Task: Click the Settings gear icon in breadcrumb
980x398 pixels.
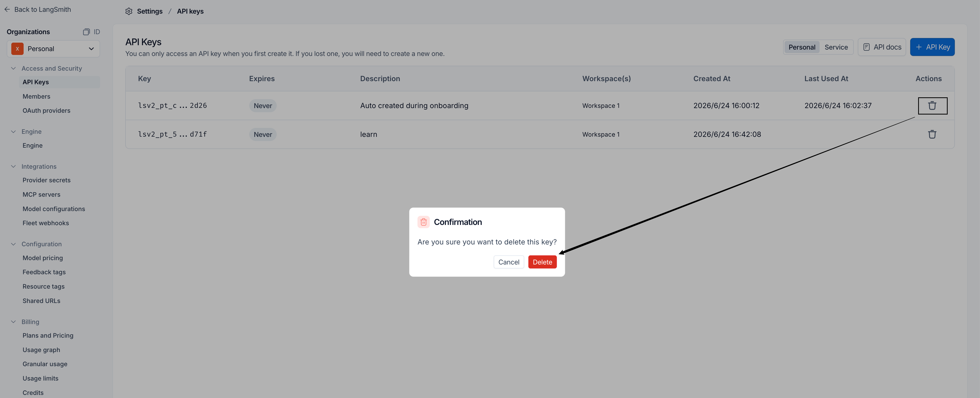Action: pos(129,11)
